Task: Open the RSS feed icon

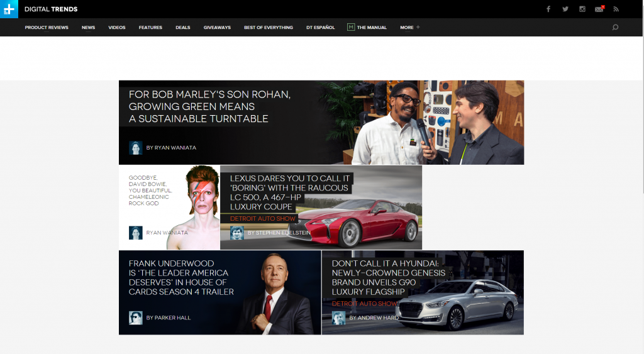Action: pos(616,9)
